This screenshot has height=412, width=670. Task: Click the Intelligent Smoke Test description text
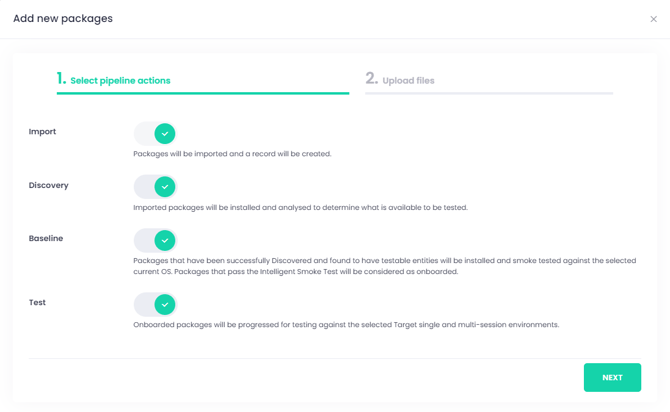[x=384, y=266]
